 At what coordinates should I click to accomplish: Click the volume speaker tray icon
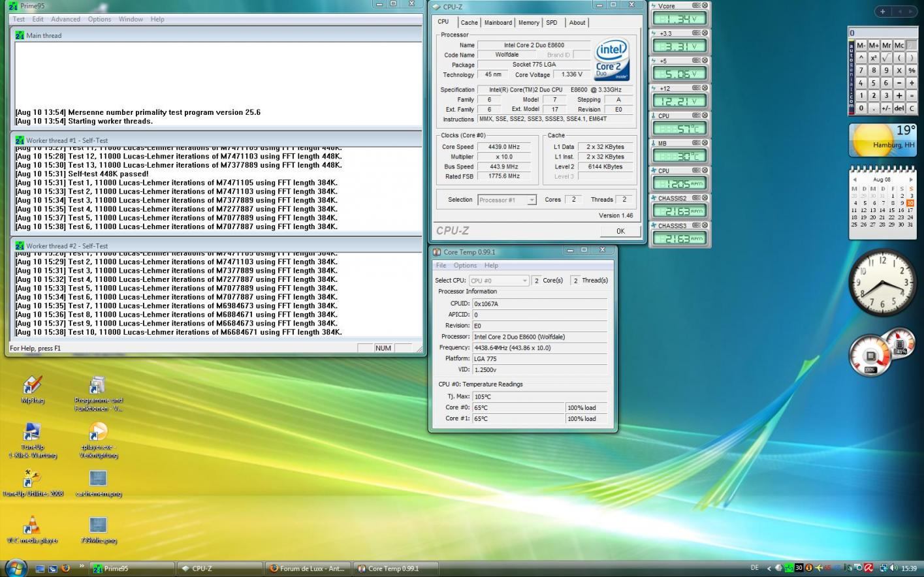click(x=893, y=568)
